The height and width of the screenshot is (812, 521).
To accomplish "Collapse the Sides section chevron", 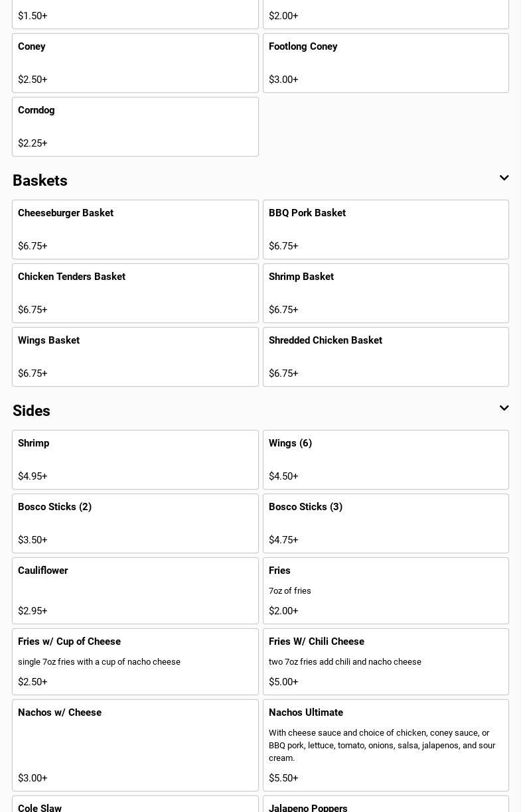I will pyautogui.click(x=504, y=409).
